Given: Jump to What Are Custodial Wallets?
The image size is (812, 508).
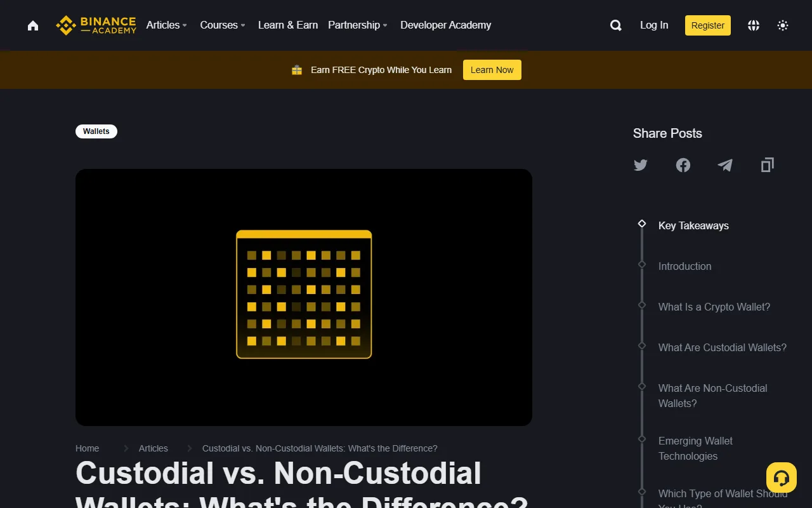Looking at the screenshot, I should pos(723,347).
